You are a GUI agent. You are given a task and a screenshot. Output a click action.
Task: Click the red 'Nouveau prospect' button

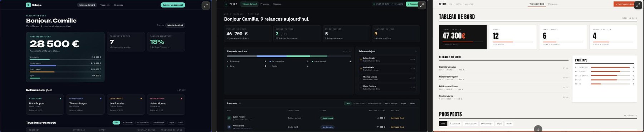click(625, 4)
